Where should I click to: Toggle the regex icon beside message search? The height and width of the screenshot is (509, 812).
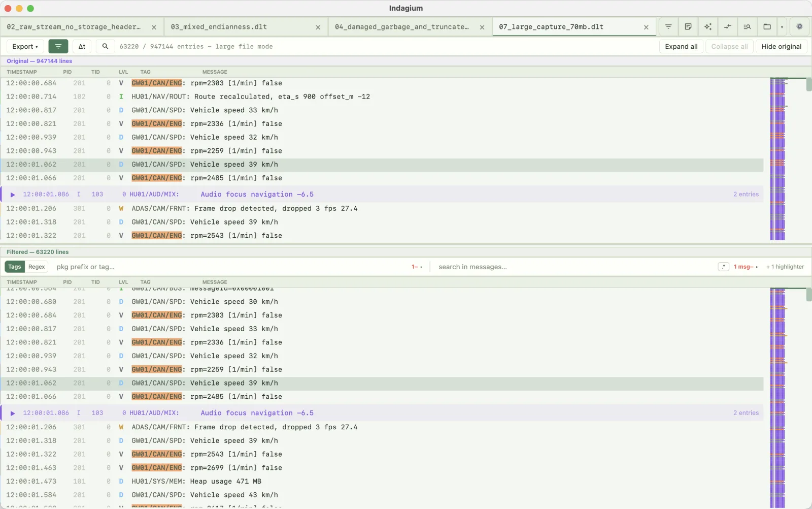coord(723,267)
